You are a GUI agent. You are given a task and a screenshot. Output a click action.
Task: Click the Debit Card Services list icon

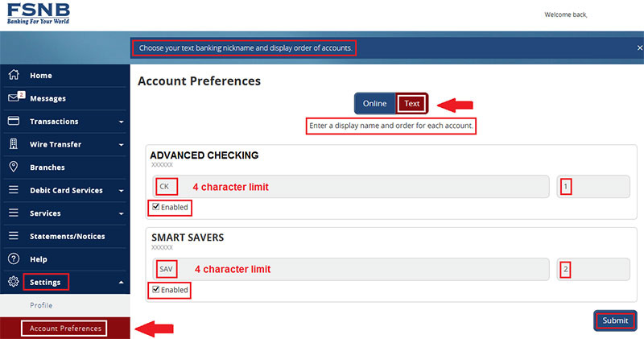(x=14, y=190)
